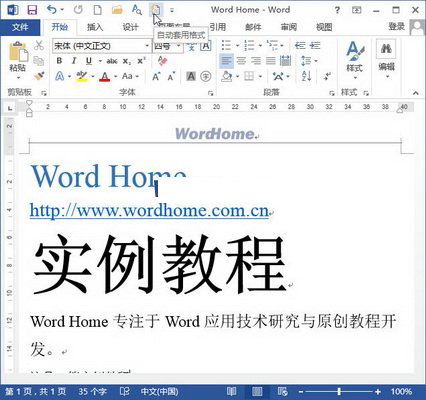The width and height of the screenshot is (426, 400).
Task: Click the copy icon in the clipboard group
Action: point(39,61)
